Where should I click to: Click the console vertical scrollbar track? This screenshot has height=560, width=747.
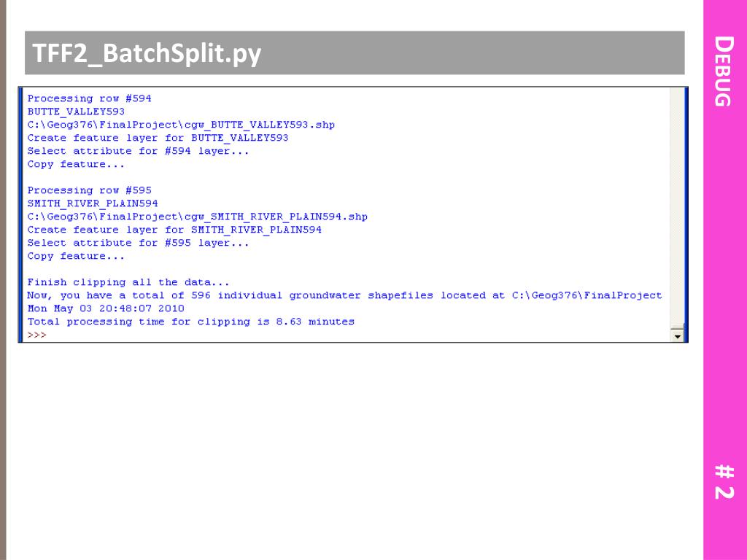coord(677,206)
